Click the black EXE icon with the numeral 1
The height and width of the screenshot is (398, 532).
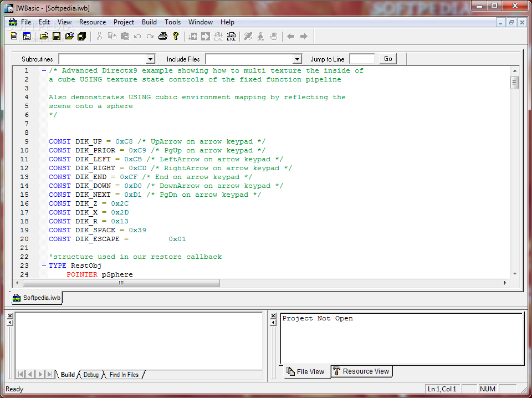click(x=231, y=36)
